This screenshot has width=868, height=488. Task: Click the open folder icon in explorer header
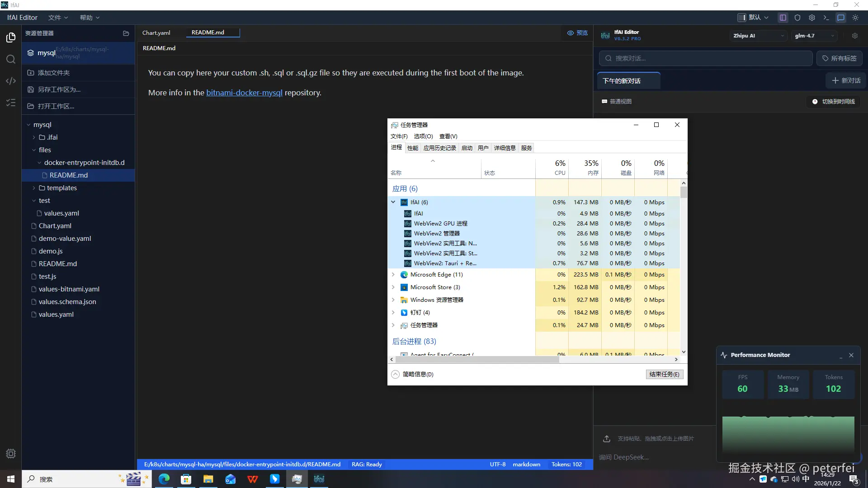[126, 33]
